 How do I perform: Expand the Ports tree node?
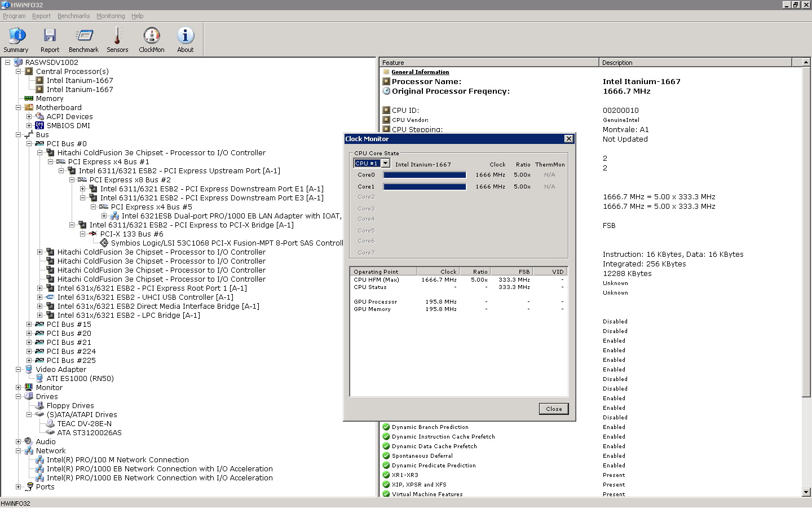(x=19, y=487)
